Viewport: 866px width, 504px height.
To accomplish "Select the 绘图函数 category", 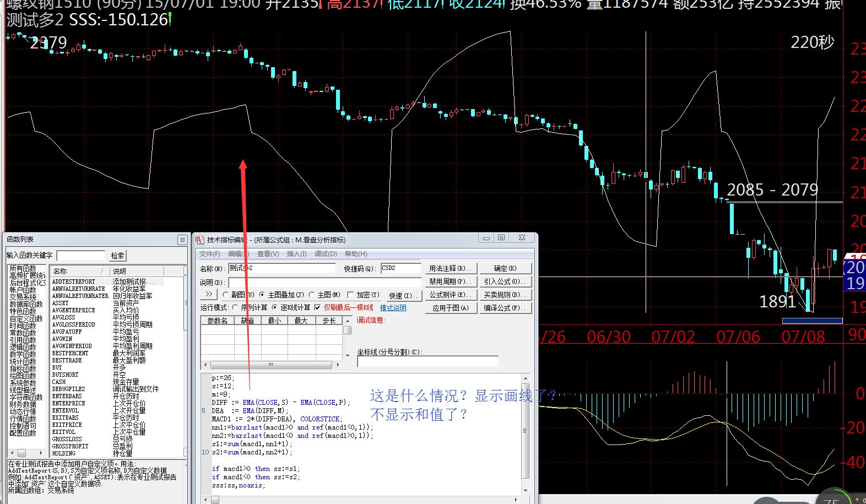I will pyautogui.click(x=23, y=376).
